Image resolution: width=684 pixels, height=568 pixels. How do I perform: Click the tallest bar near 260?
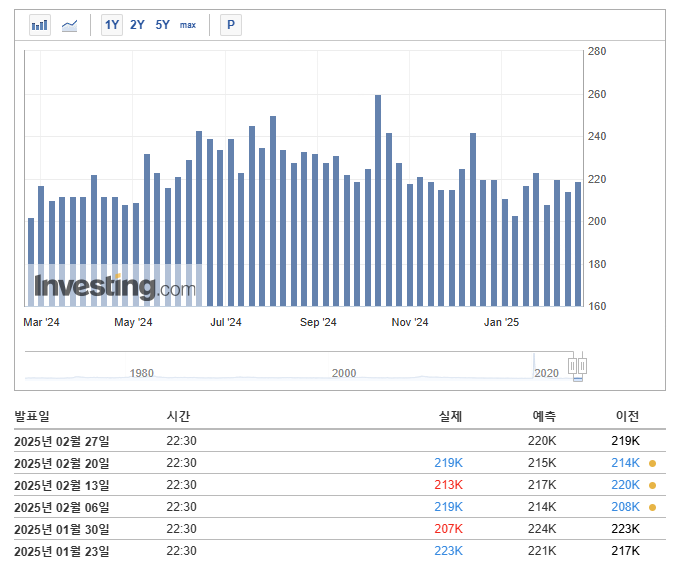[378, 200]
